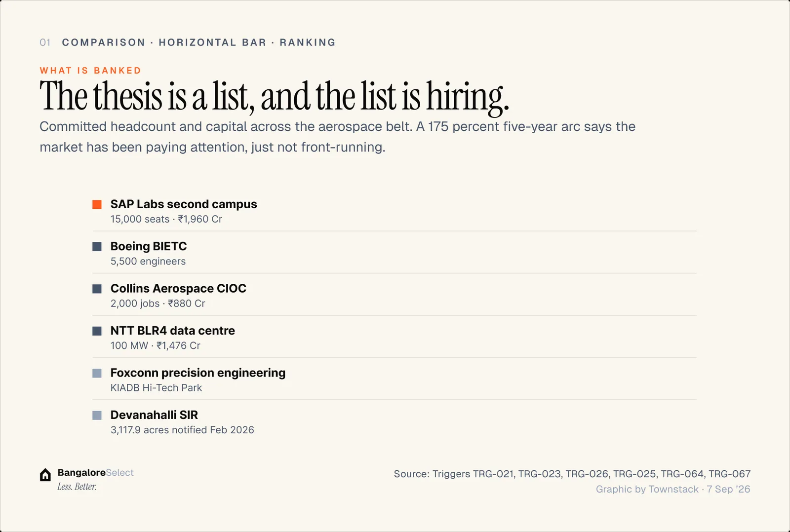Select the 'Boeing BIETC' heading
The height and width of the screenshot is (532, 790).
pyautogui.click(x=149, y=246)
